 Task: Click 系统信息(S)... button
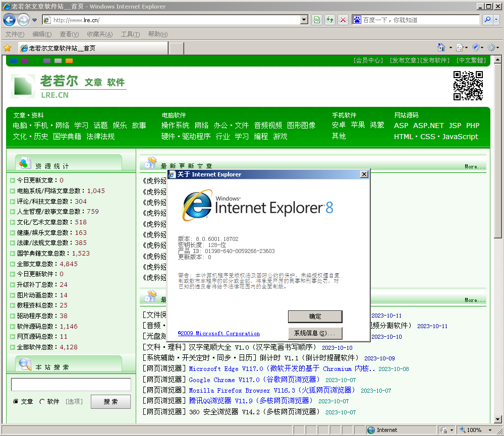pyautogui.click(x=315, y=333)
